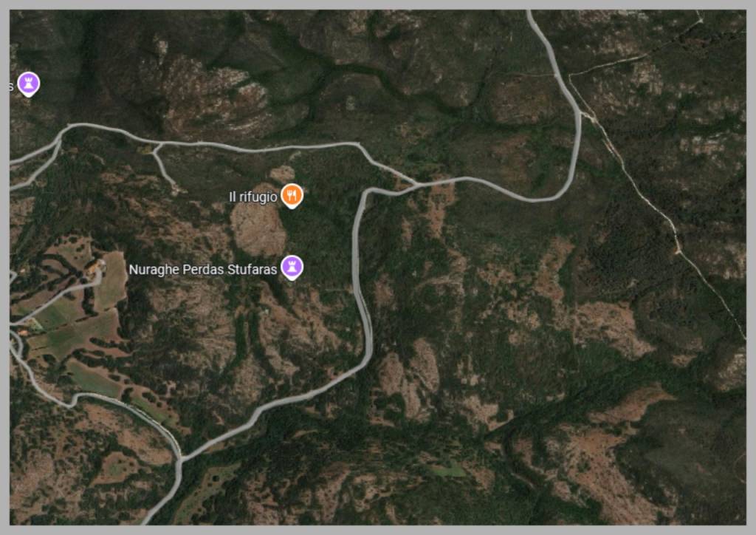Select the road fork at the far left edge

(59, 140)
